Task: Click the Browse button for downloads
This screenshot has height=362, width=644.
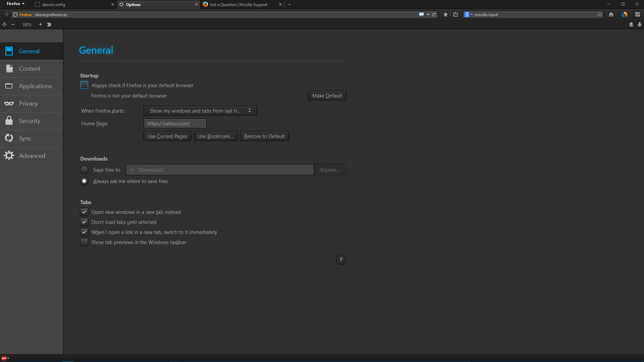Action: (330, 170)
